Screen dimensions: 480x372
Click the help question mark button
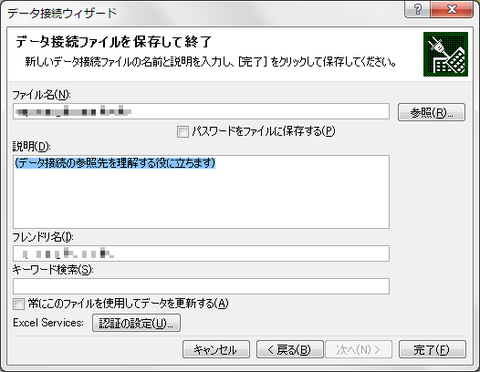coord(417,9)
